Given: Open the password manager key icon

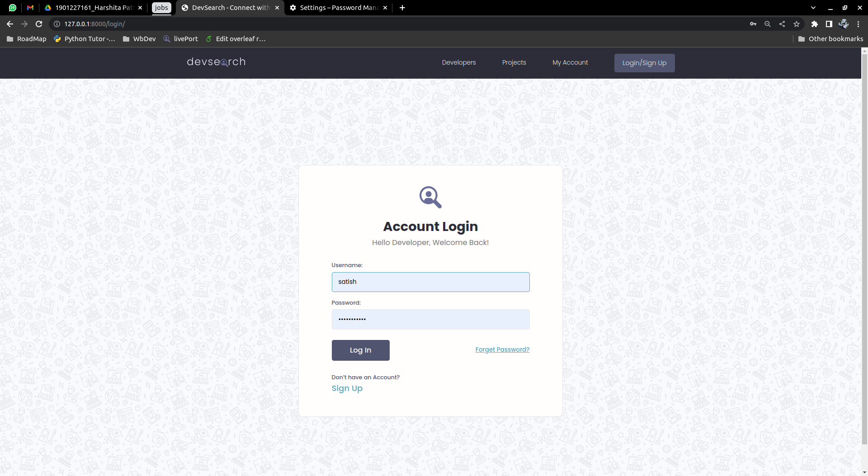Looking at the screenshot, I should 753,24.
